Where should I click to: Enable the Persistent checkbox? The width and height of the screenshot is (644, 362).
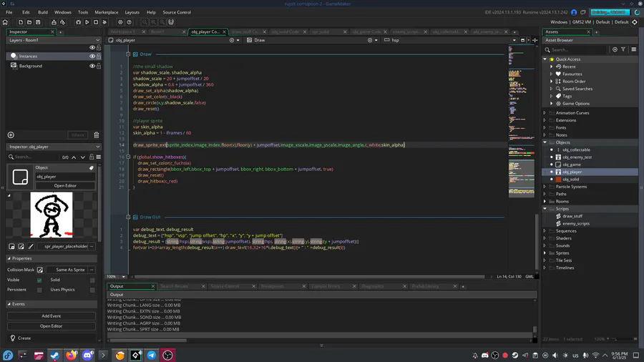coord(39,290)
